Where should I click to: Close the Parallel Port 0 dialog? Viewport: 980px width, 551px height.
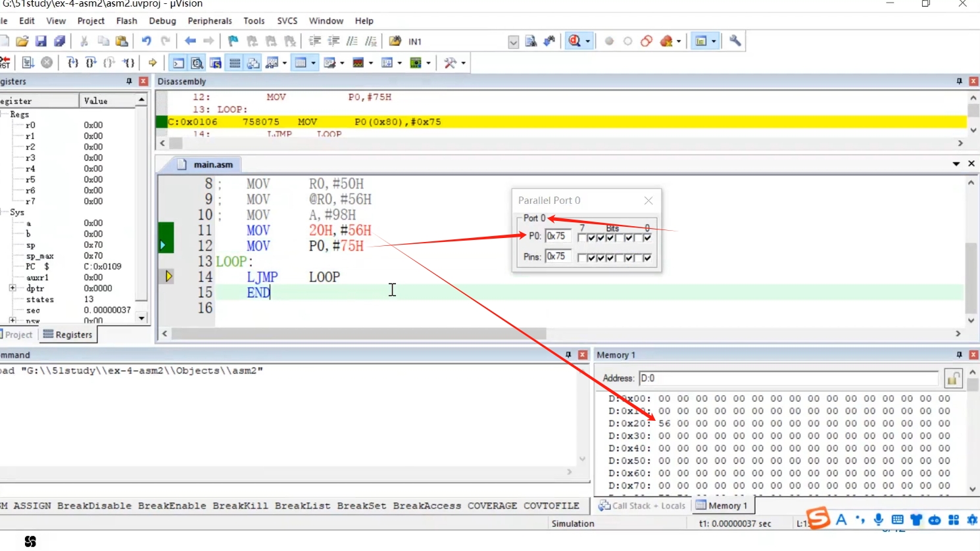pyautogui.click(x=649, y=201)
